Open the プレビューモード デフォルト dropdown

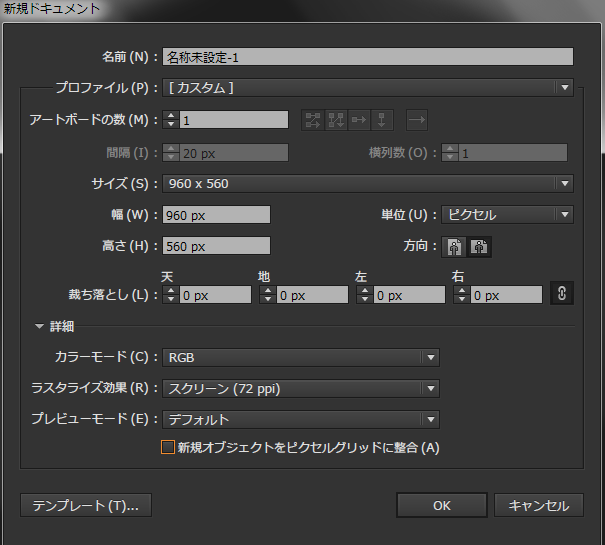(301, 420)
